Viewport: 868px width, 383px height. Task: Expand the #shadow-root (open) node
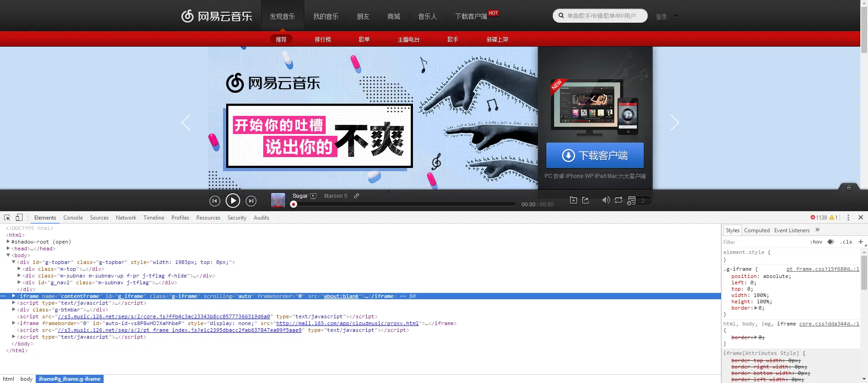(8, 242)
